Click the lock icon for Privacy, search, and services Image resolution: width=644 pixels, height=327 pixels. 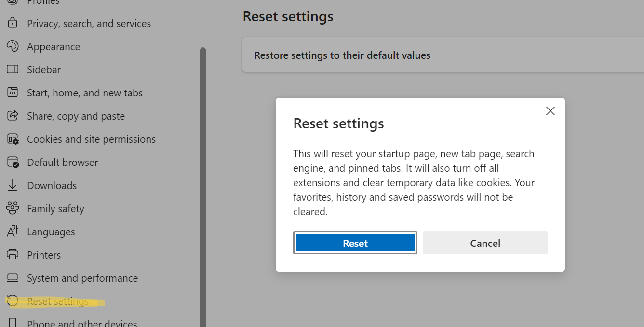tap(13, 23)
